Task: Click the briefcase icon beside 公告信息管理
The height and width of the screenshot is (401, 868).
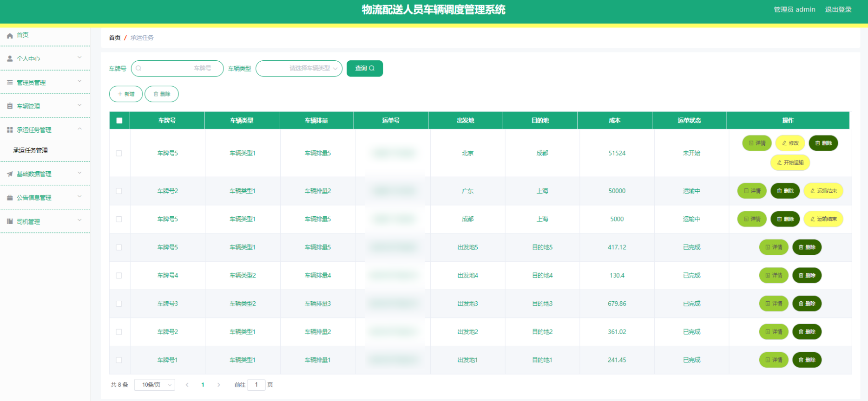Action: (10, 198)
